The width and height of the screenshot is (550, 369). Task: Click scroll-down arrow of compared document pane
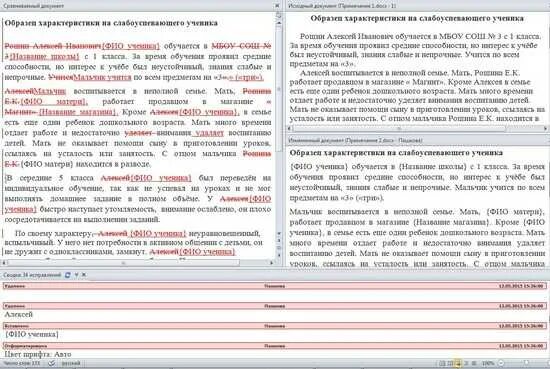click(279, 233)
